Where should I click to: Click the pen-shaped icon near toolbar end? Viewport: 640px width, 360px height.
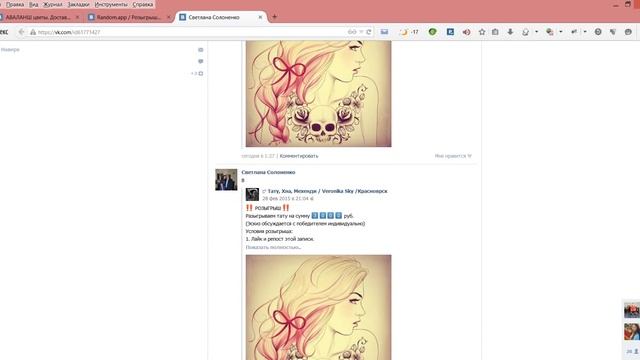[613, 32]
